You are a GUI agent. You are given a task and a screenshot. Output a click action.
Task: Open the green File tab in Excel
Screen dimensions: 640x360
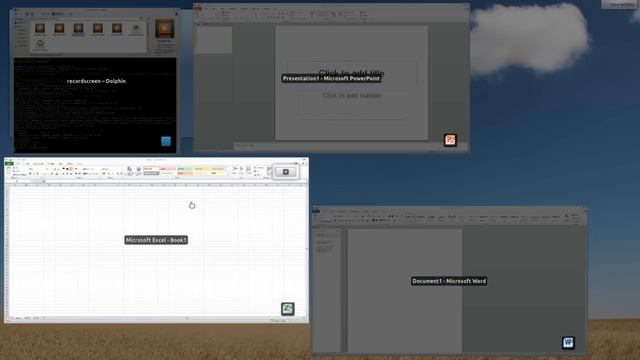pos(9,164)
